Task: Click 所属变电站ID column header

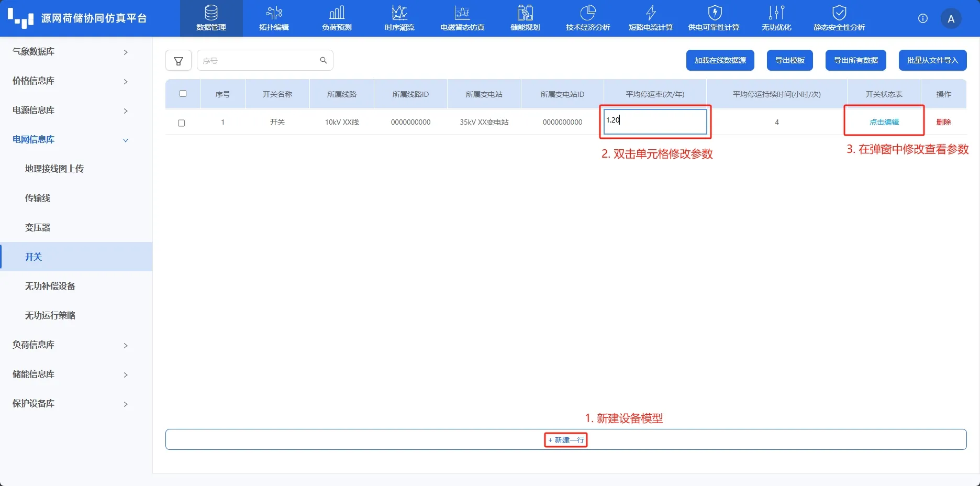Action: [x=563, y=94]
